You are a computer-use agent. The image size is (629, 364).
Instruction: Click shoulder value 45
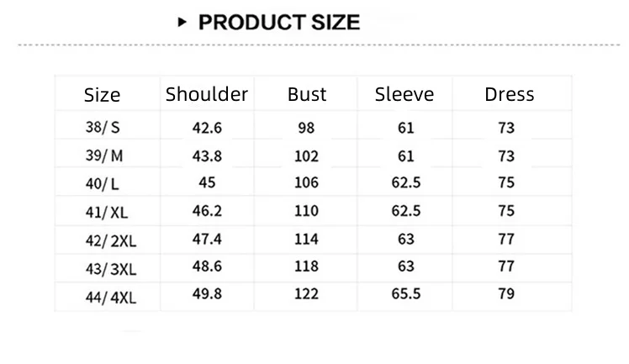click(x=207, y=182)
